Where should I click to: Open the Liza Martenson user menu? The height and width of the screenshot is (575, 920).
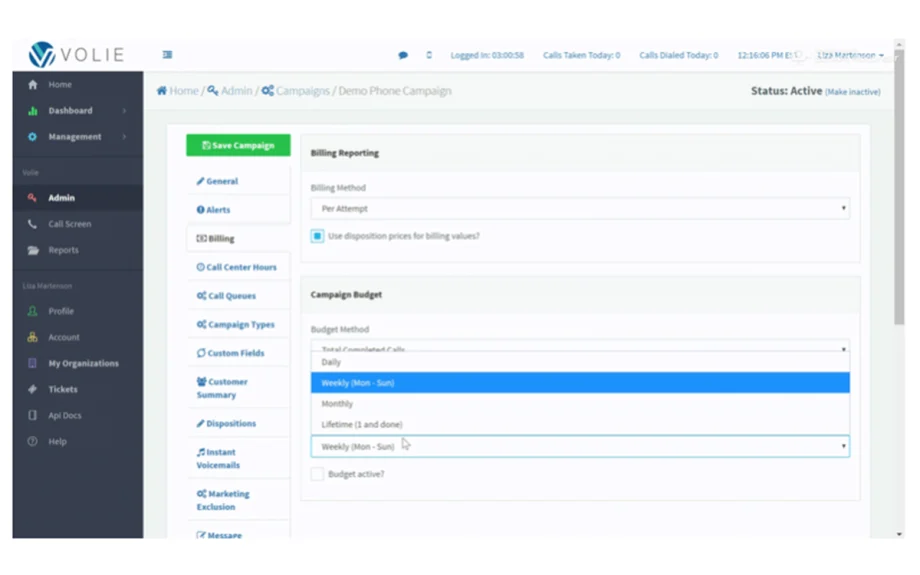pyautogui.click(x=850, y=55)
